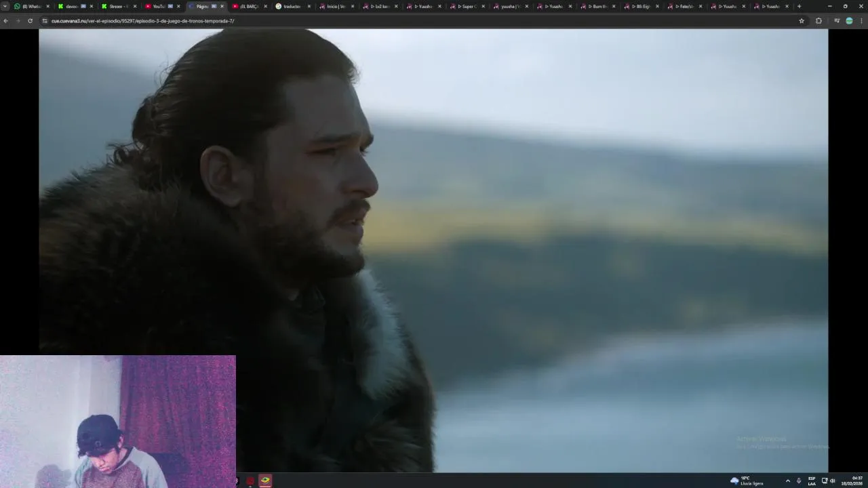Open the volume speaker tray icon
Viewport: 868px width, 488px height.
pos(832,481)
